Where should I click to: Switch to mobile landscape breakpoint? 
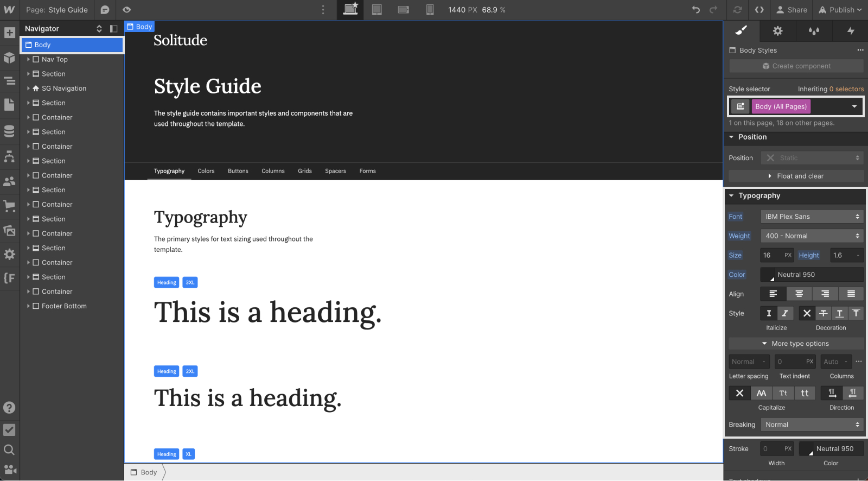[x=403, y=10]
